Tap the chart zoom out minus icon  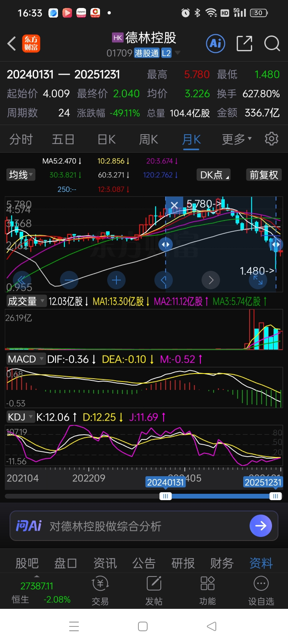[x=69, y=280]
